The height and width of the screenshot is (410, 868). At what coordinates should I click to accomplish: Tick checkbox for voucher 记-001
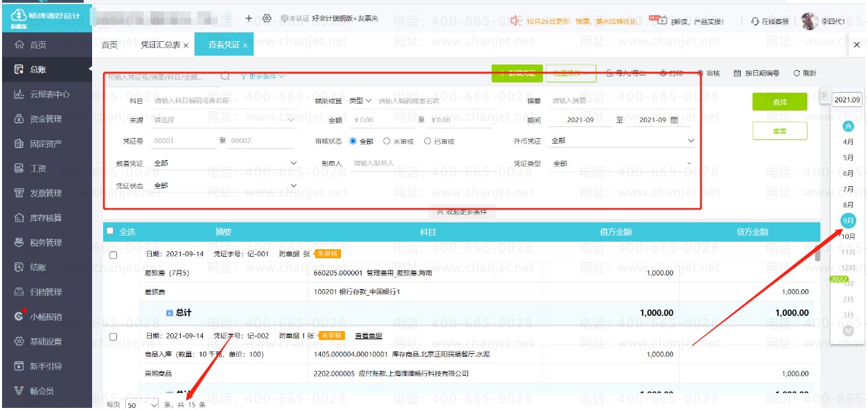point(113,255)
